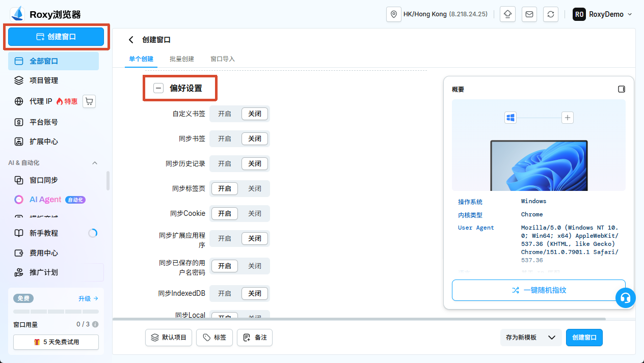Click the laptop wallpaper preview image
The width and height of the screenshot is (644, 363).
click(x=539, y=165)
